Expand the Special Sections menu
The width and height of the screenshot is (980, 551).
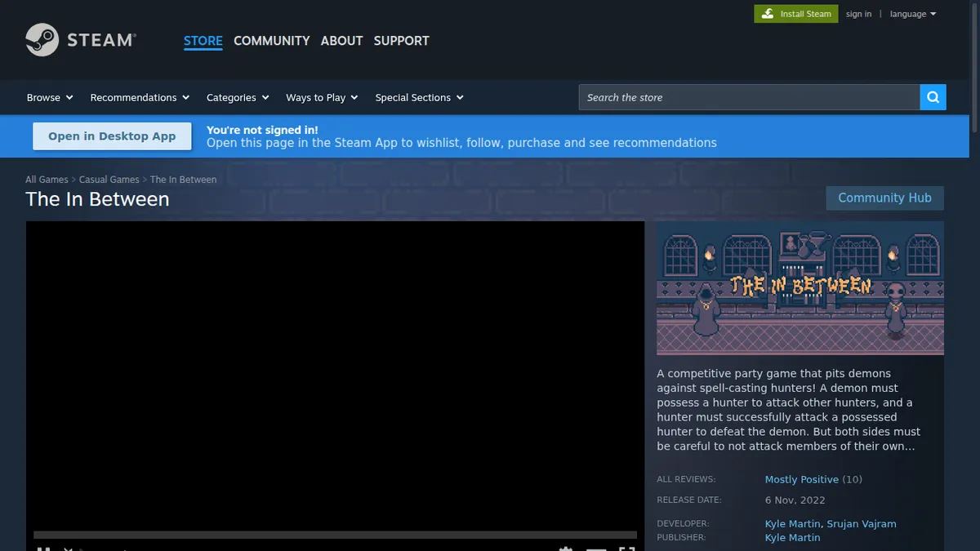pos(419,97)
